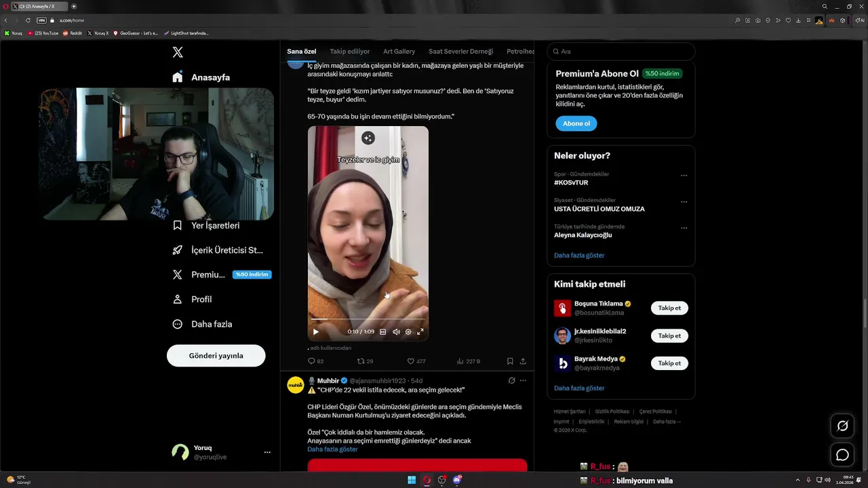Seek along the video progress bar
The width and height of the screenshot is (868, 488).
[x=368, y=319]
